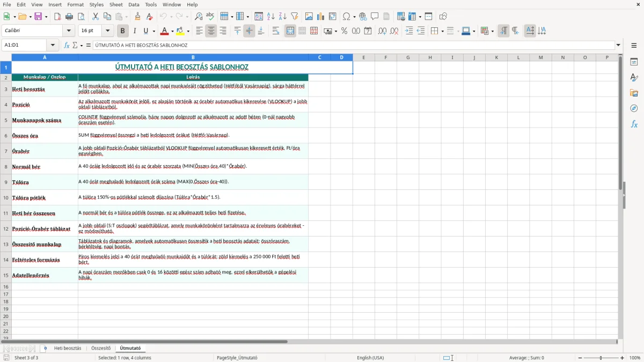This screenshot has width=644, height=362.
Task: Open the Font Name dropdown list
Action: [x=69, y=31]
